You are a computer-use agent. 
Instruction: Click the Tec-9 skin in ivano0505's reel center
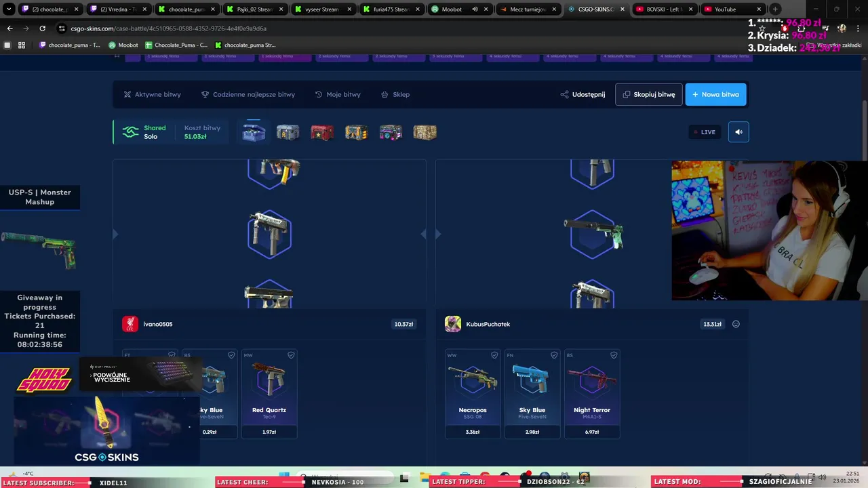[269, 234]
